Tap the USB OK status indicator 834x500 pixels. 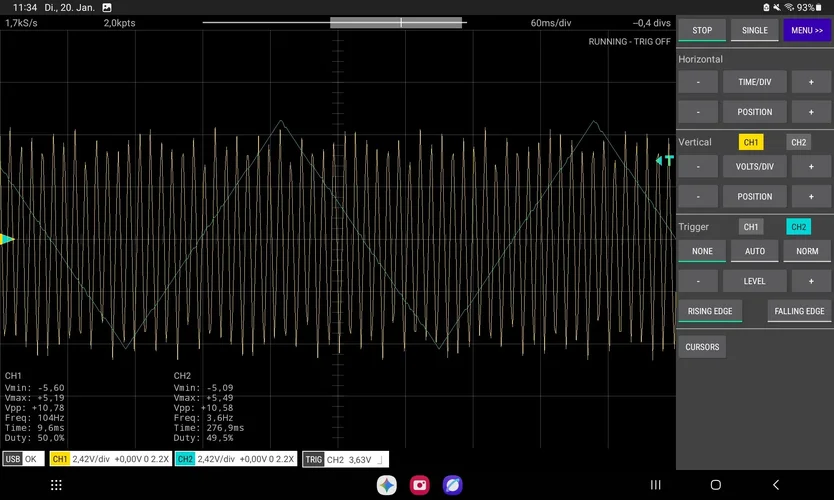click(x=22, y=459)
